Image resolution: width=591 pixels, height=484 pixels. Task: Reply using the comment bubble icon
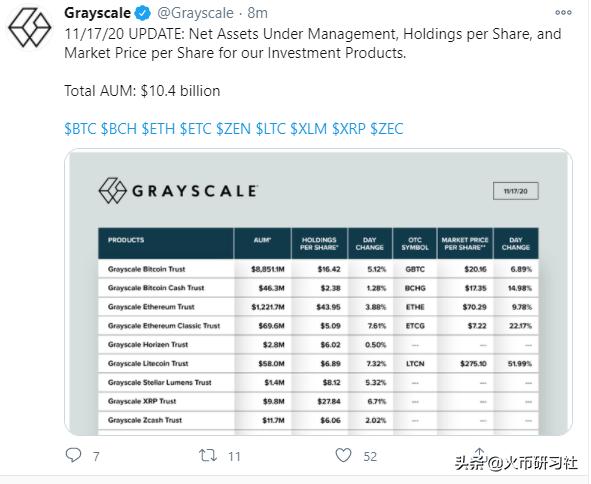coord(73,455)
